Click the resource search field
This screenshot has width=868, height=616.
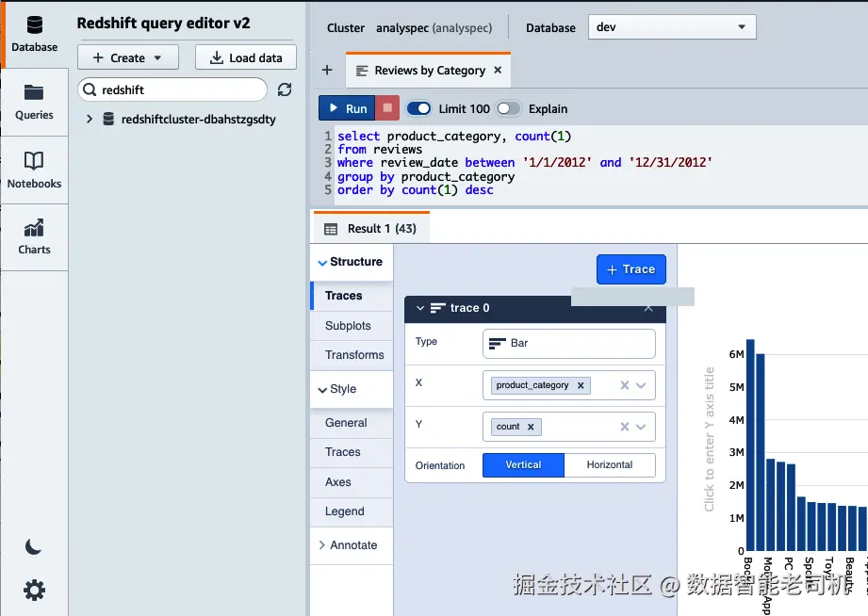coord(172,89)
